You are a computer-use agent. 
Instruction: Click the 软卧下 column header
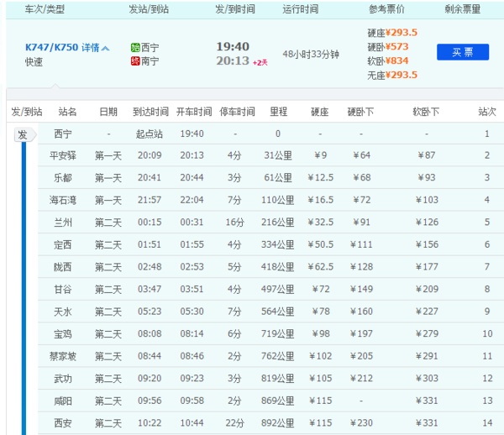(426, 112)
